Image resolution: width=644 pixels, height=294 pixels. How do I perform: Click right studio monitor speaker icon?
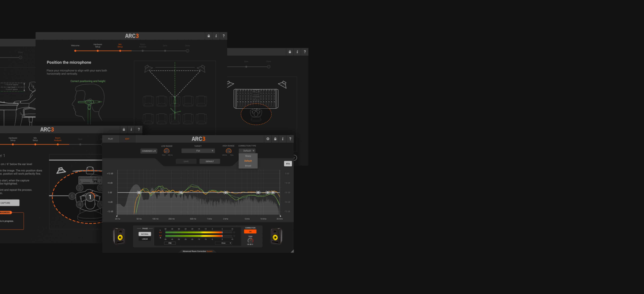tap(276, 236)
